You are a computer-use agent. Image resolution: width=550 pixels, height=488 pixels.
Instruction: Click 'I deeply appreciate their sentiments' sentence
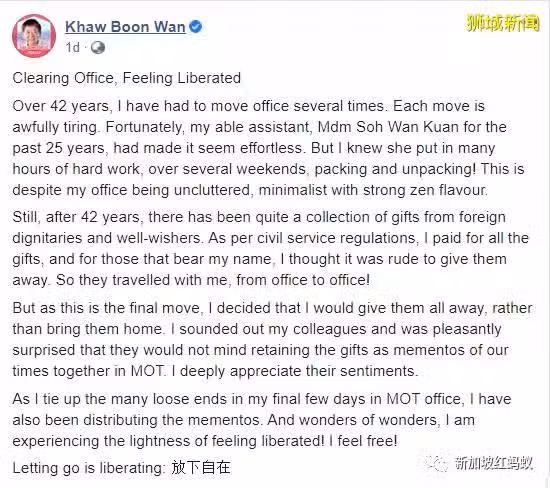(x=295, y=371)
